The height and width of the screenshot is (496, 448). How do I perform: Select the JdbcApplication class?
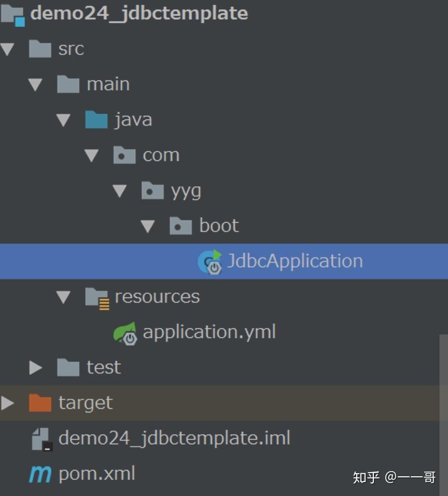[296, 261]
